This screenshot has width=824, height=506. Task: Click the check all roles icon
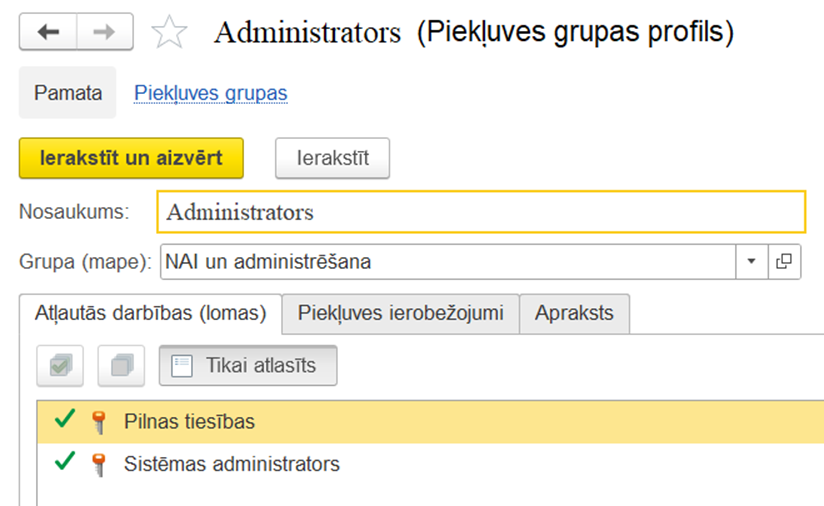[60, 366]
